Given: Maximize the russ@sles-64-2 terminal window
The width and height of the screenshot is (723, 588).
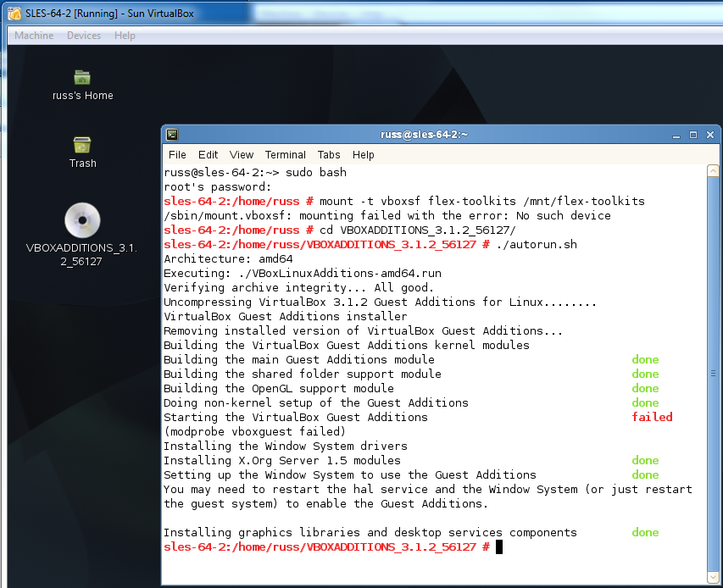Looking at the screenshot, I should coord(693,135).
